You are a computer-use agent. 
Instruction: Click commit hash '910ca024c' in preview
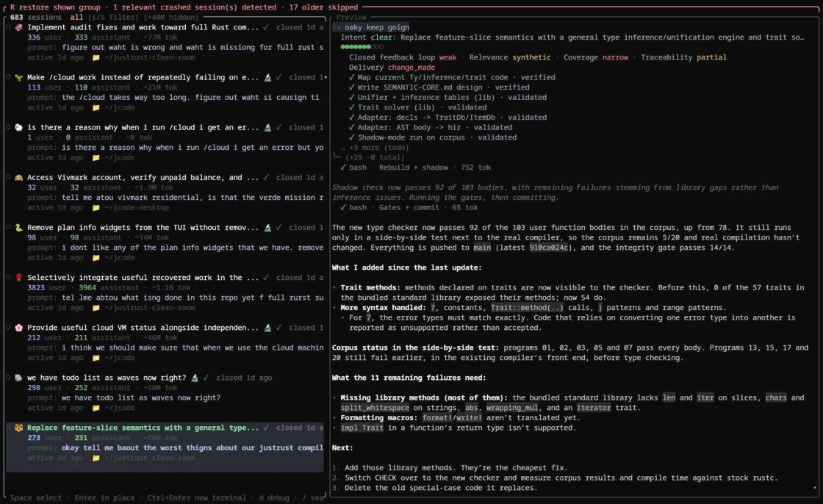tap(548, 248)
